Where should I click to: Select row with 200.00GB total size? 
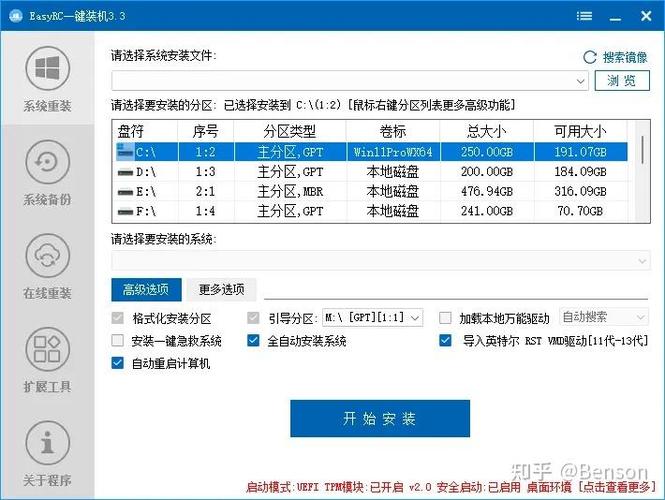tap(370, 172)
